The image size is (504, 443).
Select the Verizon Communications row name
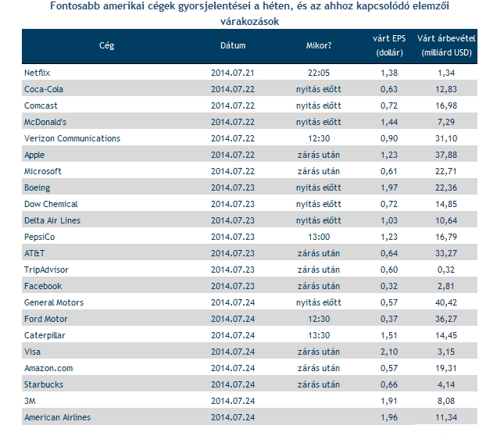73,138
